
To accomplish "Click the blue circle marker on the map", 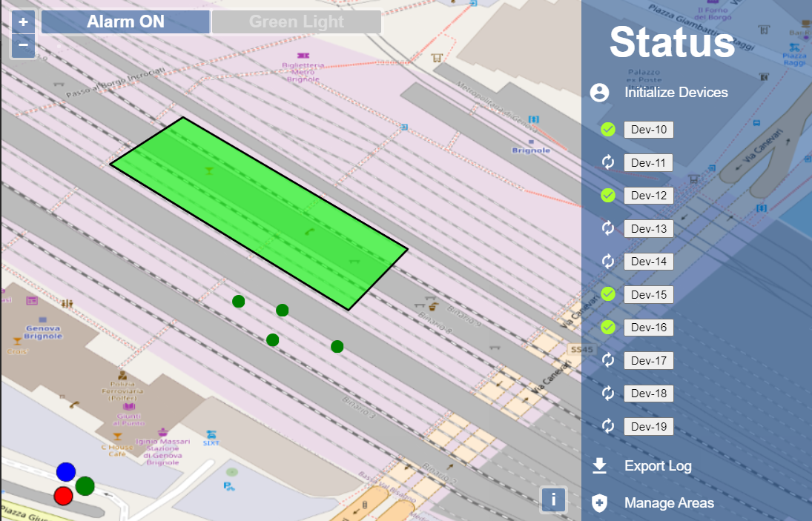I will [66, 472].
